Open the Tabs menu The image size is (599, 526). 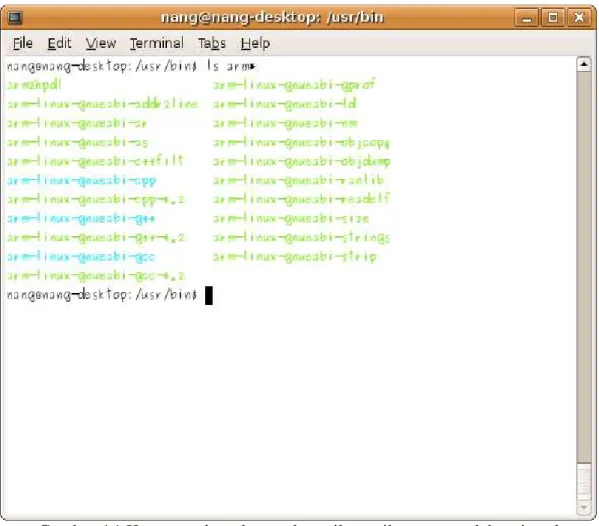[x=212, y=43]
